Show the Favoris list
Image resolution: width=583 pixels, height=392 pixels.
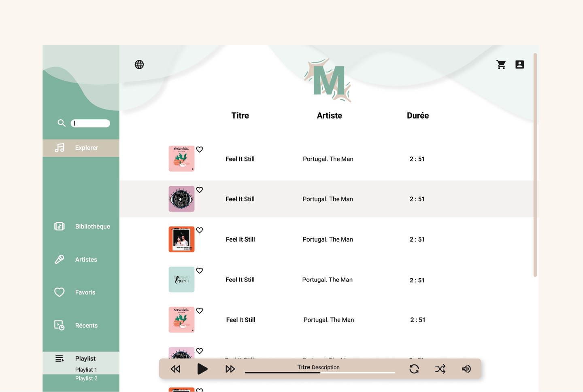[x=85, y=292]
